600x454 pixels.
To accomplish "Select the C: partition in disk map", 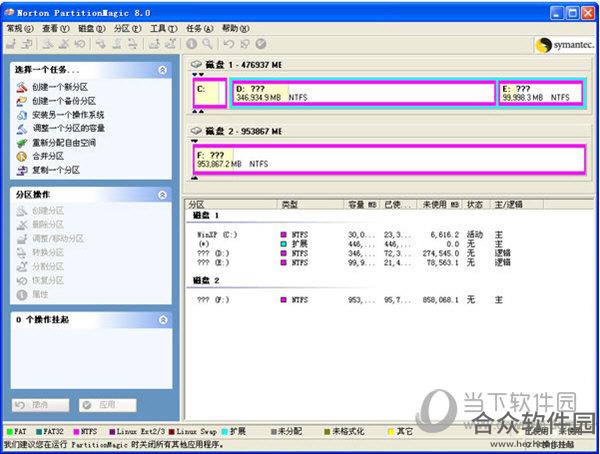I will coord(210,93).
